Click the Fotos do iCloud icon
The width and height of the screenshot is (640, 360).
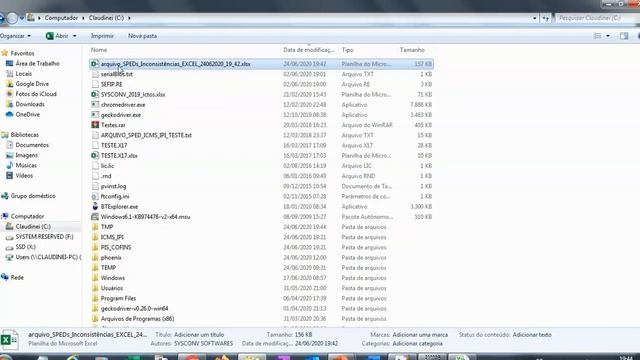pos(9,94)
